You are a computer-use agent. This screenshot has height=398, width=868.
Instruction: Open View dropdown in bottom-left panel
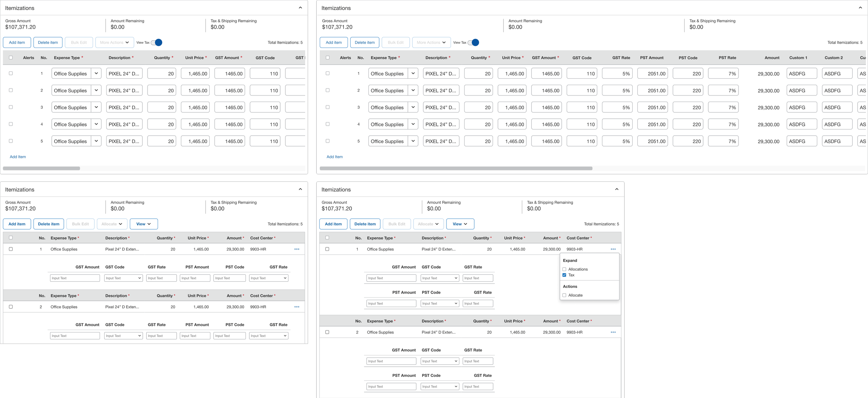144,224
